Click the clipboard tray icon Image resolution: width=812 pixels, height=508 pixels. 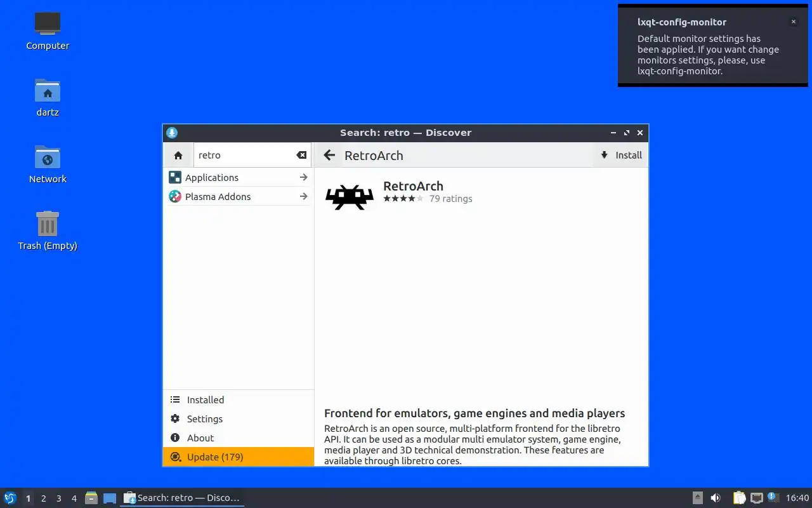coord(739,498)
